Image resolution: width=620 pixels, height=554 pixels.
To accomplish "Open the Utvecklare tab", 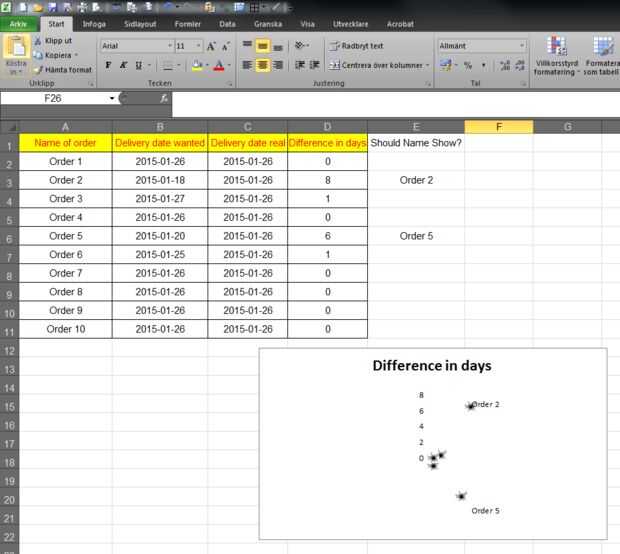I will (350, 24).
